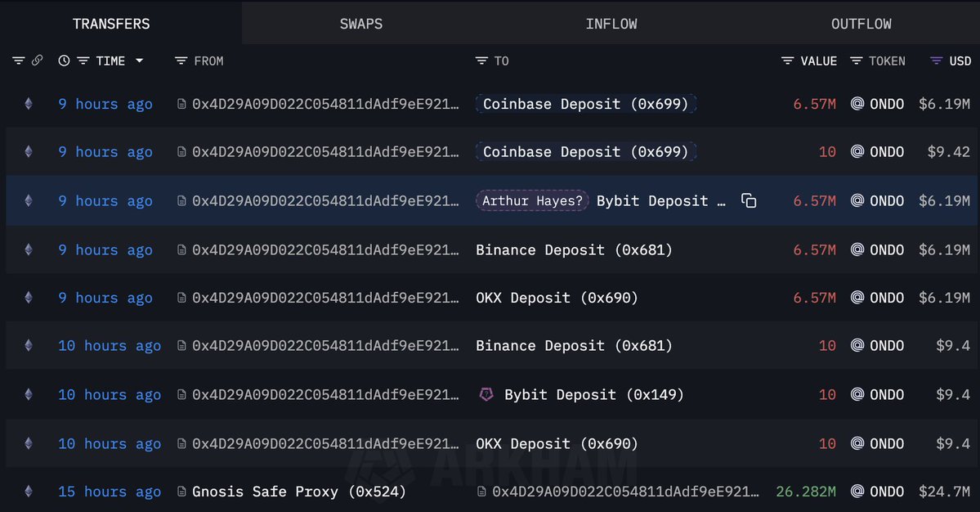The height and width of the screenshot is (512, 980).
Task: Click the Arthur Hayes? label tag
Action: pos(532,201)
